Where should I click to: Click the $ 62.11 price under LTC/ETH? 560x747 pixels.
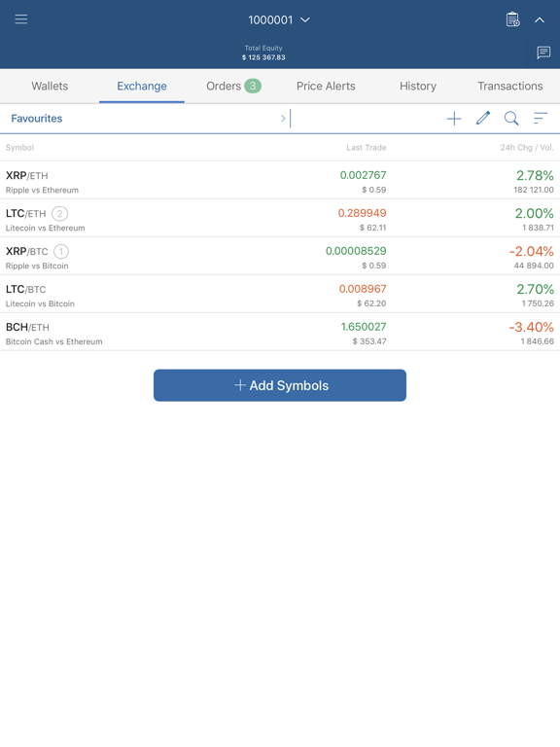pos(373,228)
